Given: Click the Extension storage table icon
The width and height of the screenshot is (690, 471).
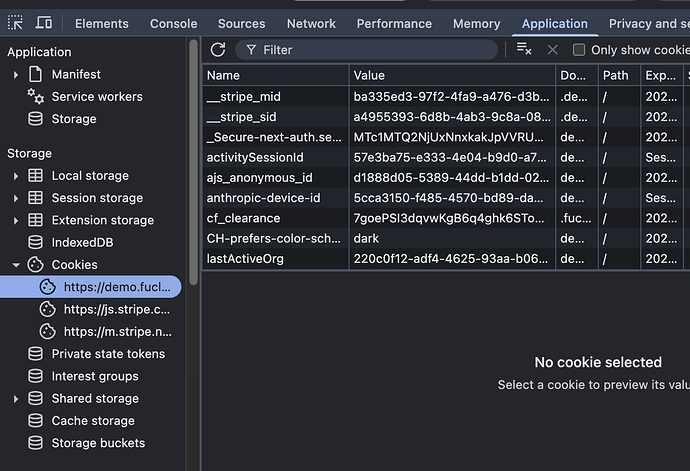Looking at the screenshot, I should [36, 220].
